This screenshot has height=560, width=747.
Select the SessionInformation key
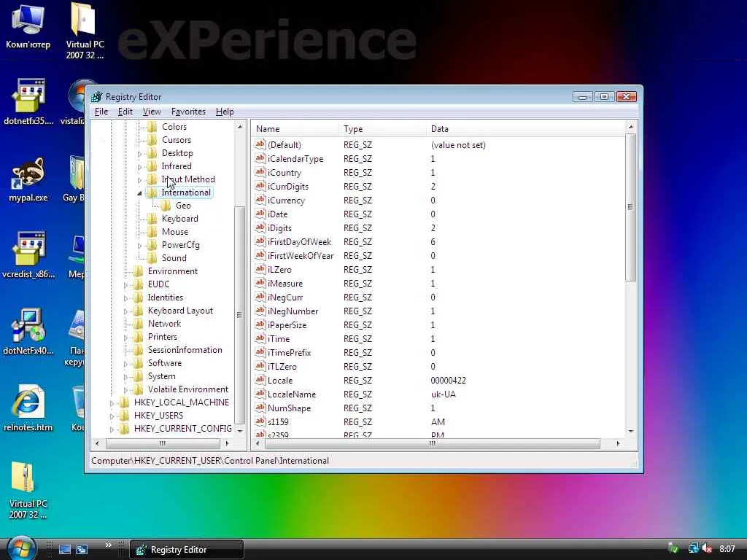click(x=185, y=350)
